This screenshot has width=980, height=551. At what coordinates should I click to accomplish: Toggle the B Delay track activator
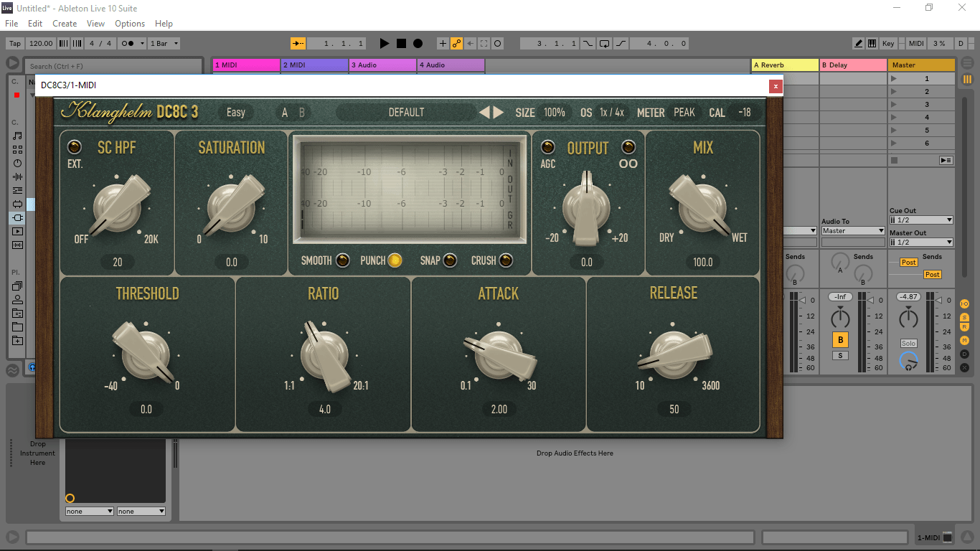click(840, 340)
